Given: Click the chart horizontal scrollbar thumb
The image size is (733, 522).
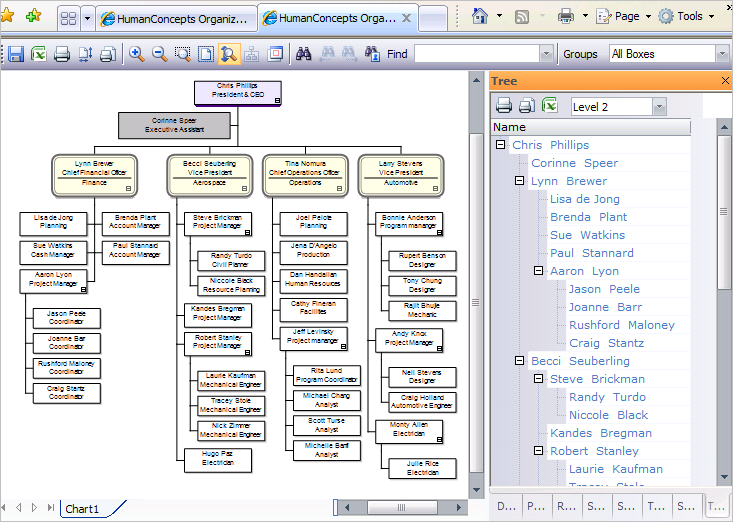Looking at the screenshot, I should pyautogui.click(x=402, y=508).
